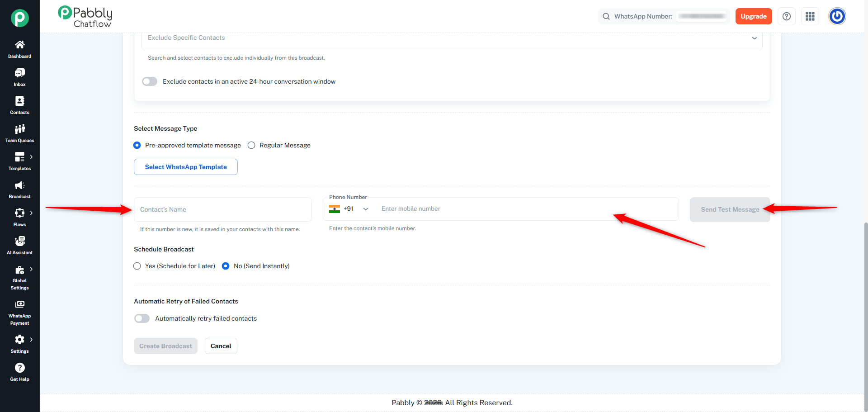Open the Broadcast menu item
This screenshot has width=868, height=412.
(19, 189)
